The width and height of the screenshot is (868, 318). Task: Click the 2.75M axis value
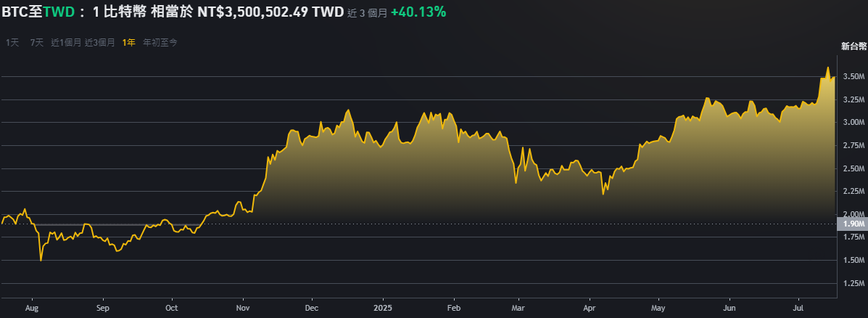(x=855, y=146)
